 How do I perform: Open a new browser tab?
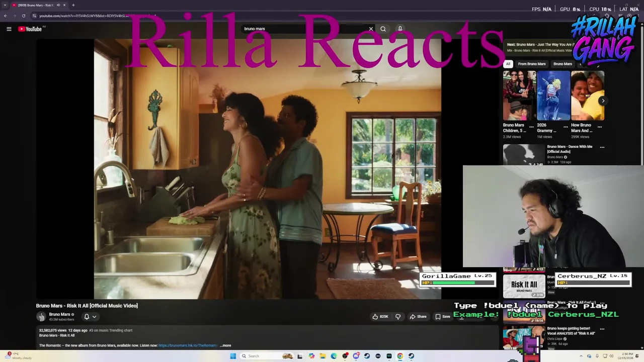pos(73,5)
